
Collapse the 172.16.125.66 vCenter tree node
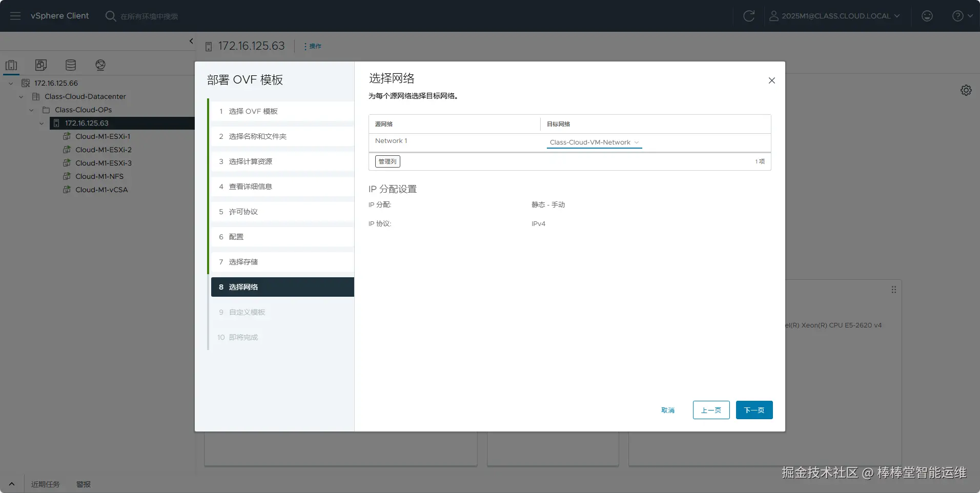(x=11, y=83)
